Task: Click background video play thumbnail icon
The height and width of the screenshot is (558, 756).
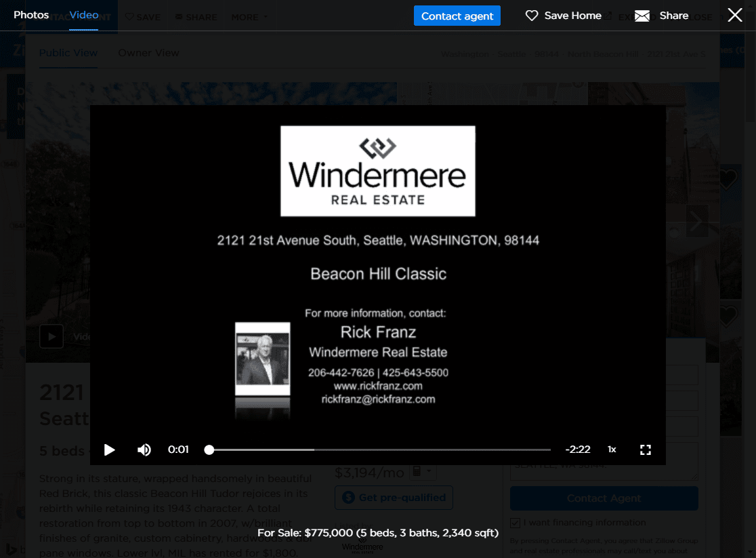Action: click(51, 336)
